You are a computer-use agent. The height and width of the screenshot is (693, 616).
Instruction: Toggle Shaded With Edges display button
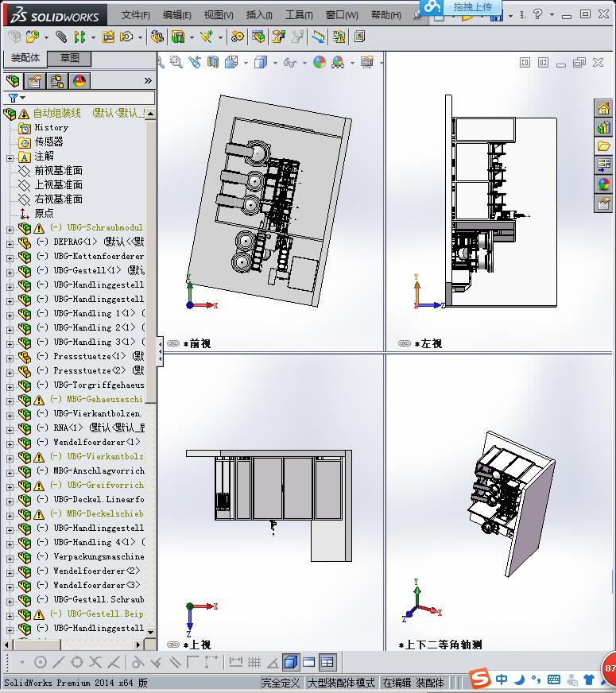[290, 662]
